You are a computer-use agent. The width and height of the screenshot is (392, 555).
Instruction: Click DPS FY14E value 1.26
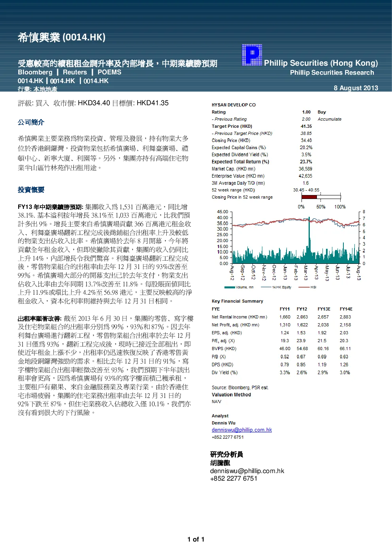click(344, 364)
